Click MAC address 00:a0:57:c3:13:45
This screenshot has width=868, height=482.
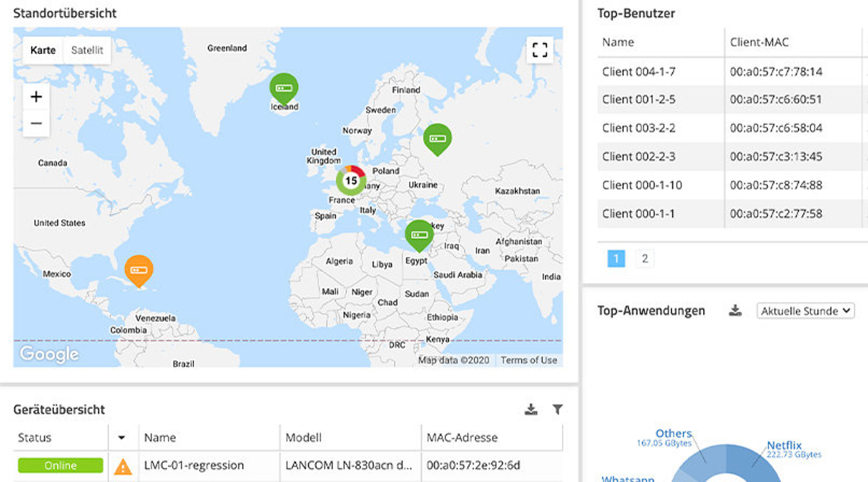tap(776, 156)
